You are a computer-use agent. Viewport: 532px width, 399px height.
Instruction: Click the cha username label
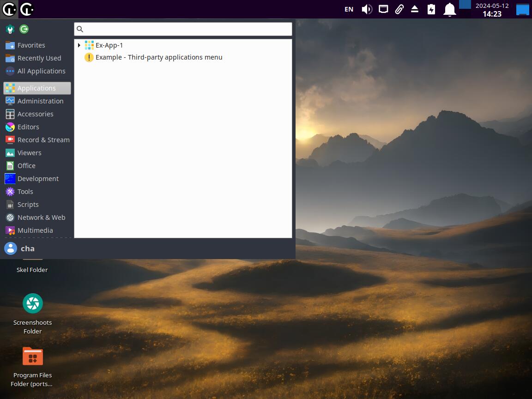click(28, 248)
